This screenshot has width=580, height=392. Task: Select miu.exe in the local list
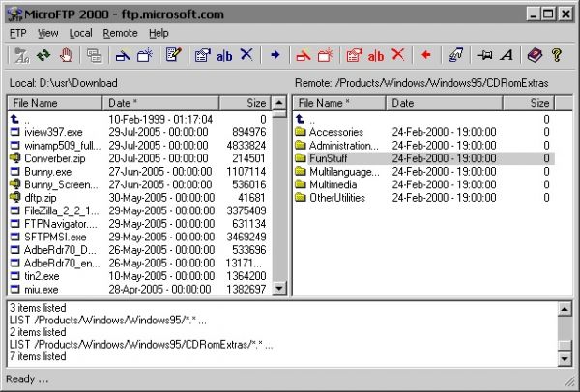tap(41, 290)
